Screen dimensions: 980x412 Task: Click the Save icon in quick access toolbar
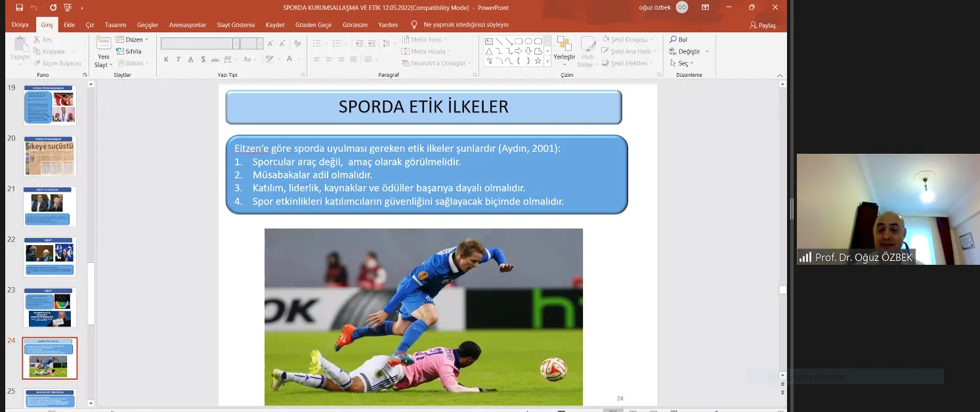pyautogui.click(x=19, y=8)
